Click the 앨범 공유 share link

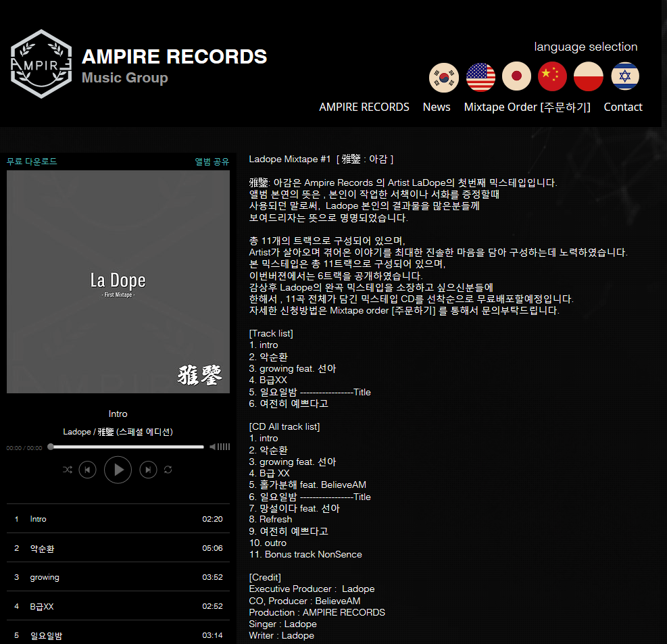point(212,162)
